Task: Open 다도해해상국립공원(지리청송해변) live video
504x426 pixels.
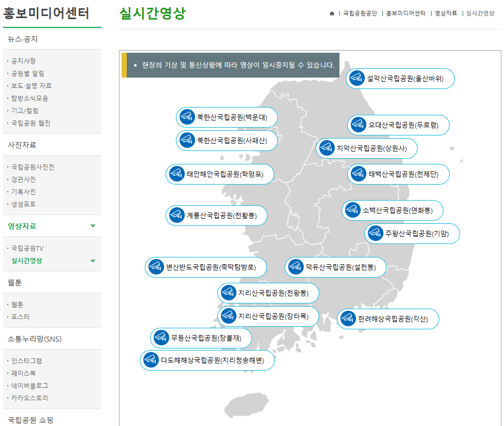Action: (207, 360)
